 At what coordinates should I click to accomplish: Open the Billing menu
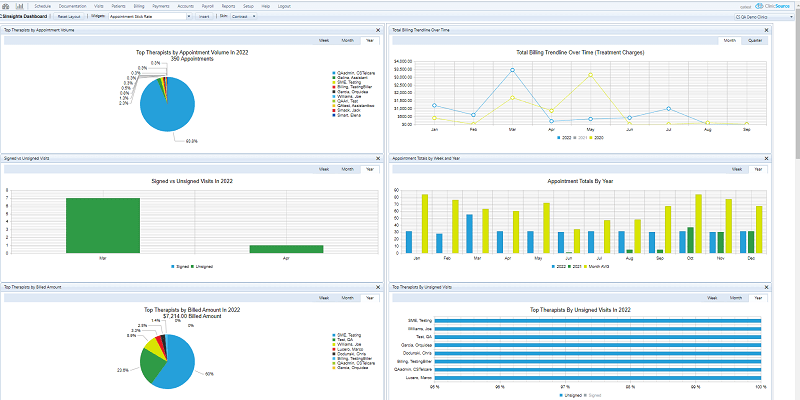click(139, 6)
